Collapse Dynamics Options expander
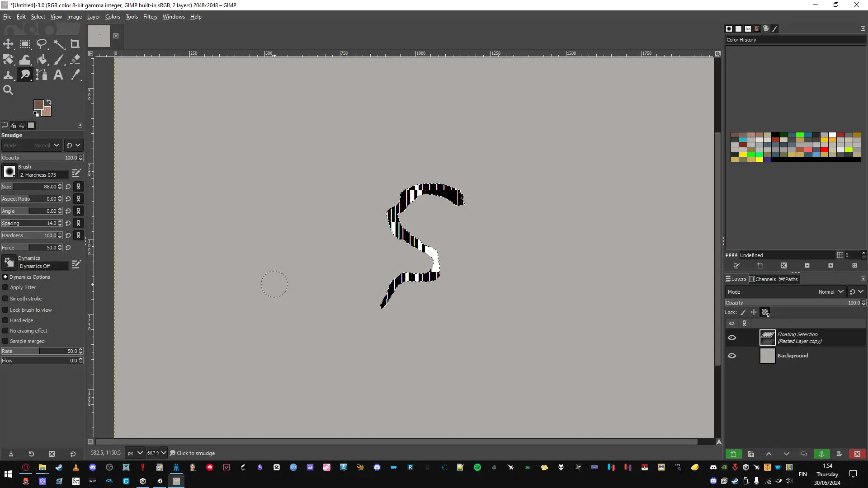868x488 pixels. point(5,277)
